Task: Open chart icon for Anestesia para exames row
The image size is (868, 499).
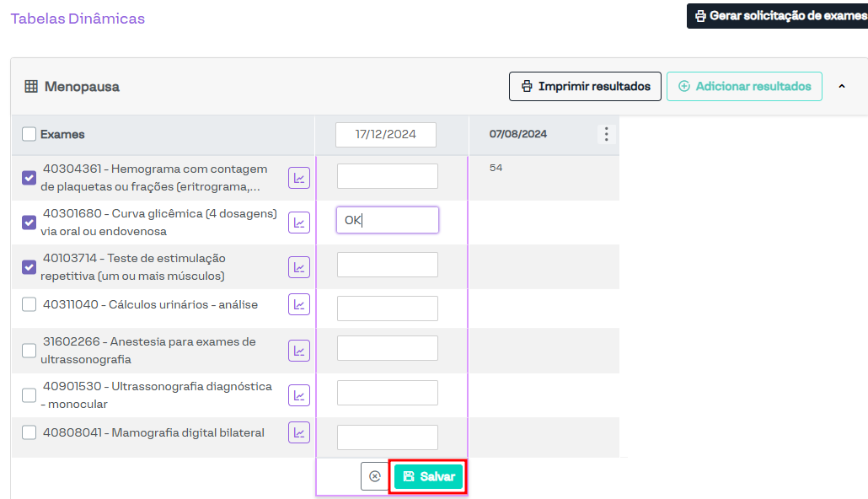Action: [x=299, y=351]
